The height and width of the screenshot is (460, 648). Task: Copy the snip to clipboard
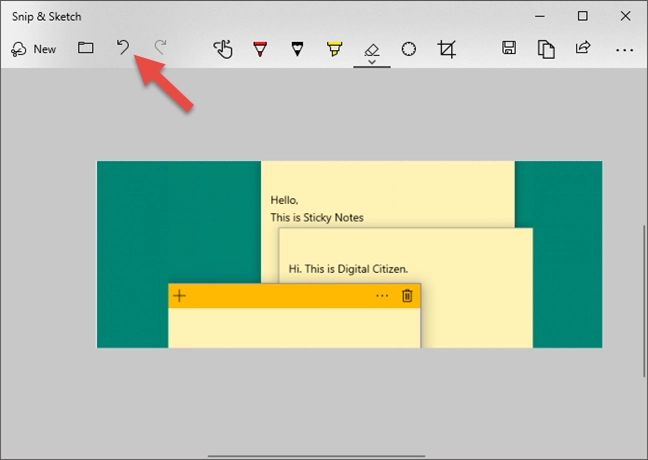click(x=546, y=49)
